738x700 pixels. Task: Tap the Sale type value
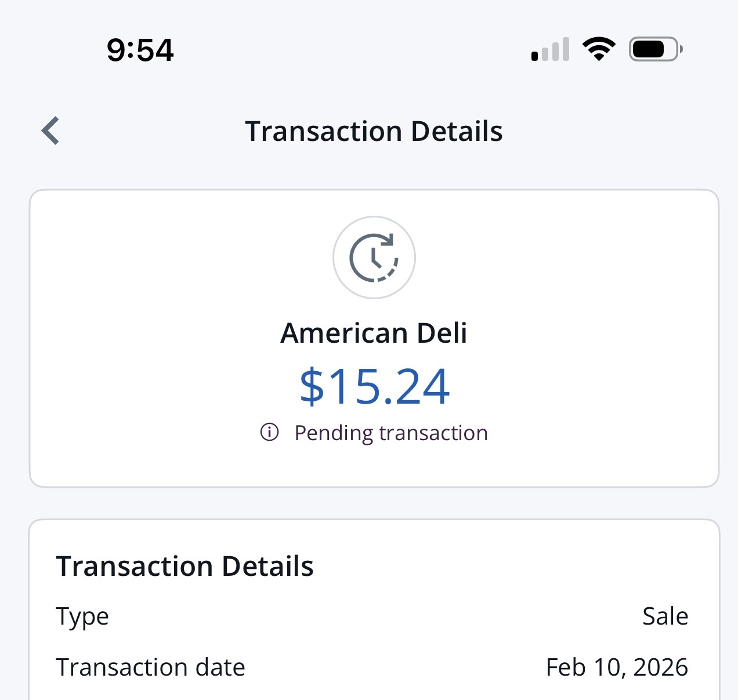point(665,616)
